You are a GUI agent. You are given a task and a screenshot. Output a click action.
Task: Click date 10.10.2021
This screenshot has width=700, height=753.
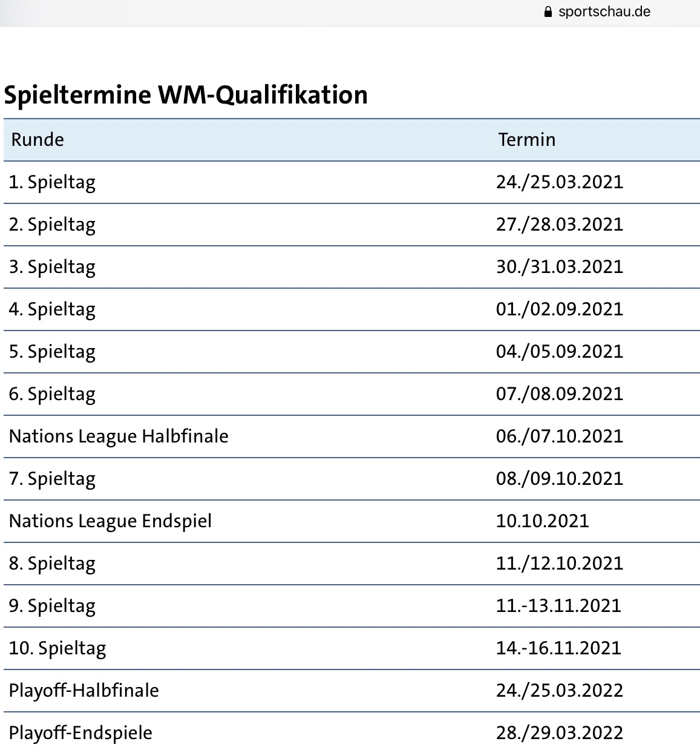tap(542, 521)
